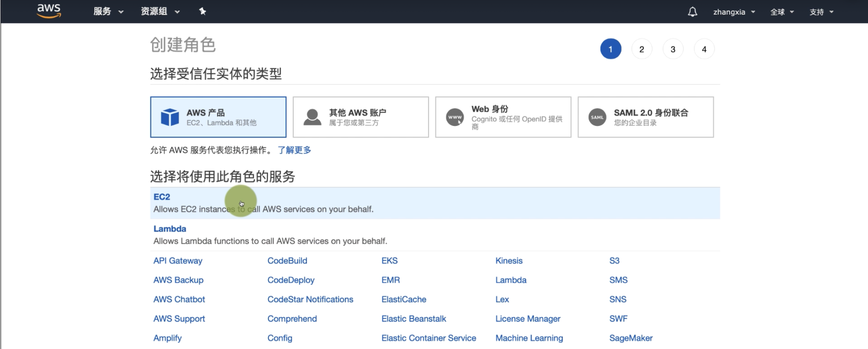The height and width of the screenshot is (349, 868).
Task: Select API Gateway service
Action: (178, 261)
